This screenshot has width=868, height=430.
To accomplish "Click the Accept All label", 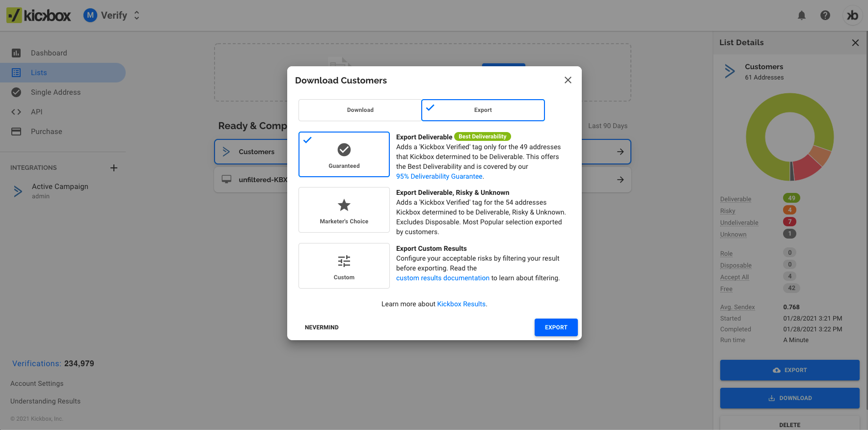I will (x=734, y=277).
